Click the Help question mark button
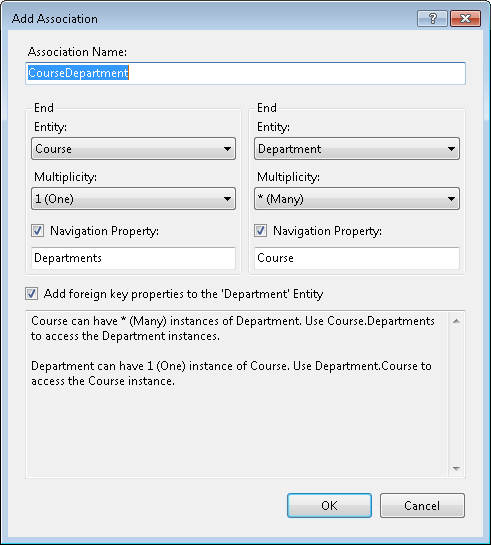Screen dimensions: 491x545 point(432,18)
